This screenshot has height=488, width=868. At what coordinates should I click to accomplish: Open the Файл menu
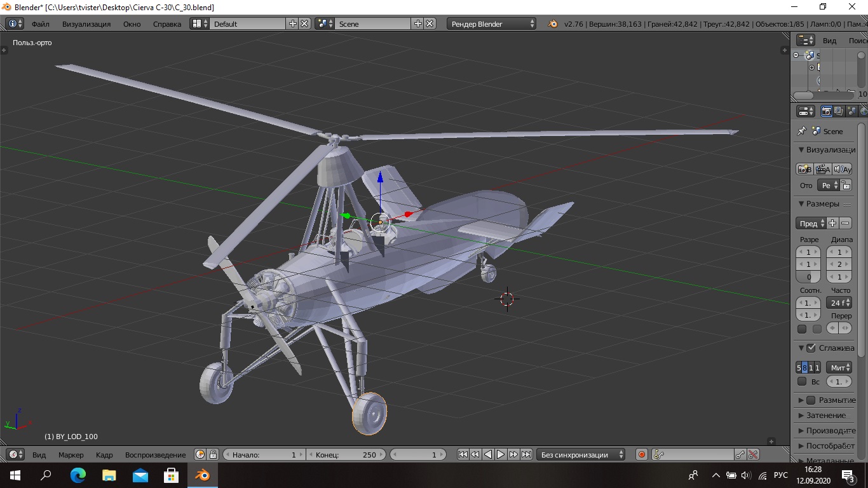pyautogui.click(x=40, y=24)
